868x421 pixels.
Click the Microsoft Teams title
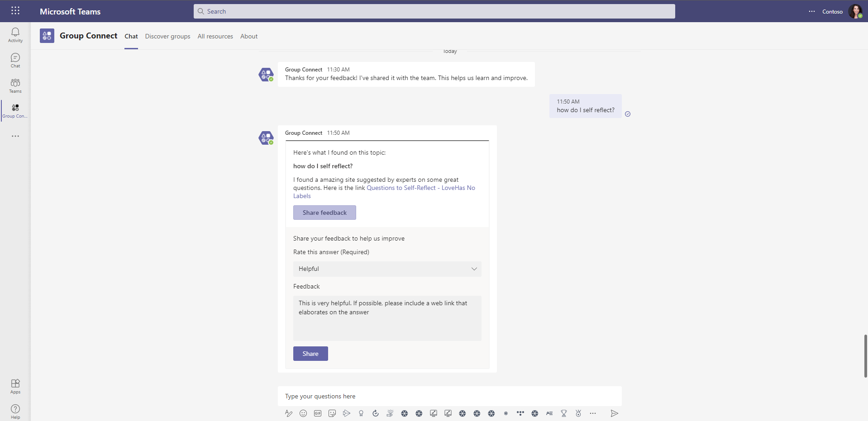click(x=70, y=11)
